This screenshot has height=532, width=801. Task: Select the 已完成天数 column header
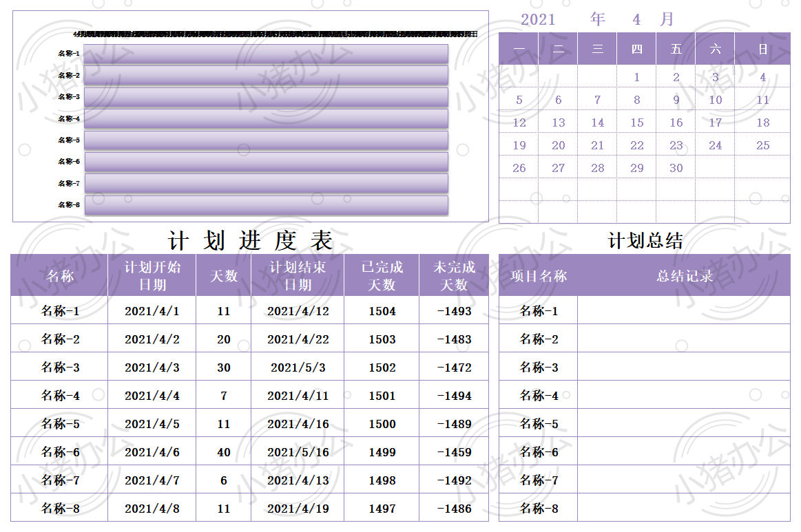[382, 276]
